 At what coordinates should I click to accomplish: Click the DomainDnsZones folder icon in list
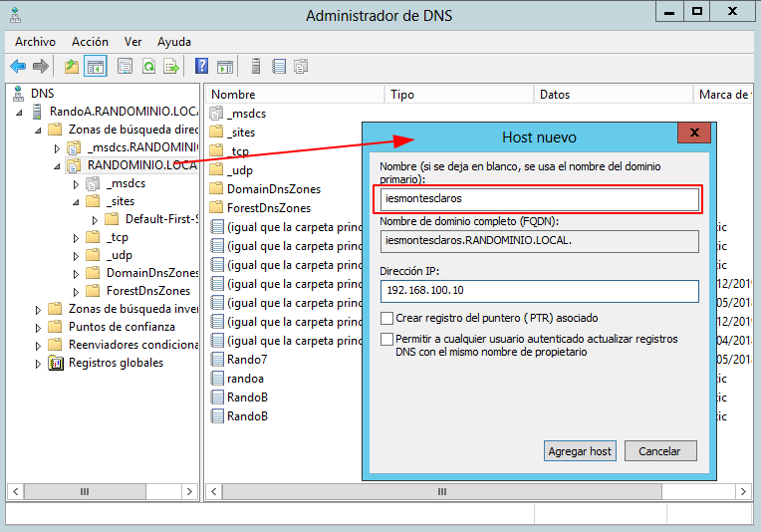(x=216, y=189)
